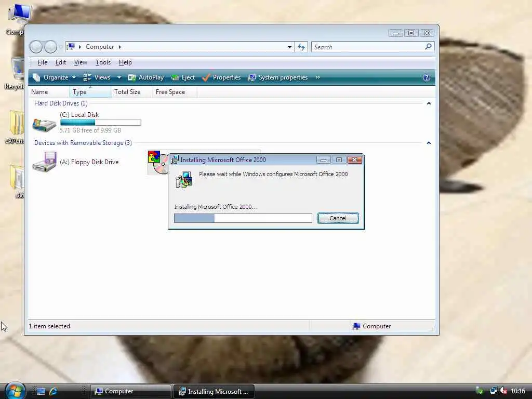Sort by the Type column header

(90, 92)
